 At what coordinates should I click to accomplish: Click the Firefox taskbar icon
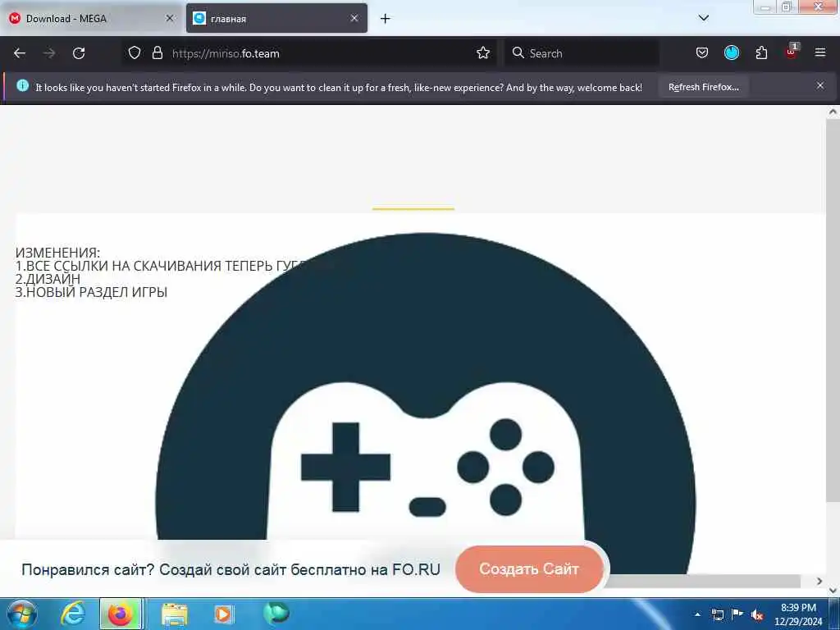tap(121, 614)
